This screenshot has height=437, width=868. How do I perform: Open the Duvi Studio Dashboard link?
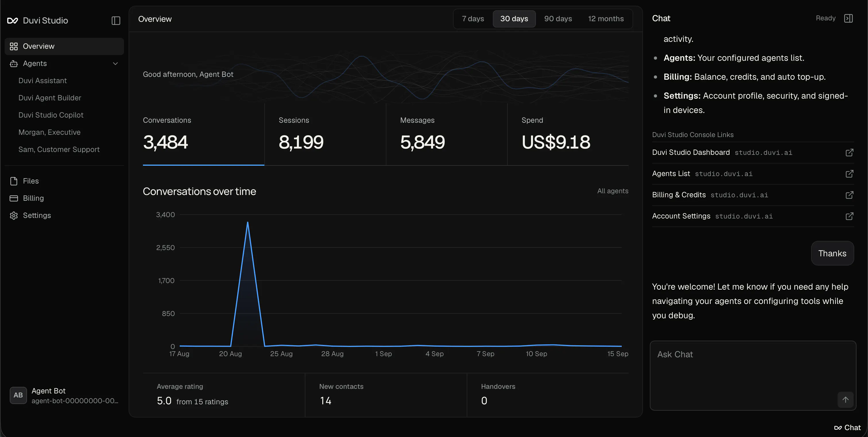click(x=753, y=153)
